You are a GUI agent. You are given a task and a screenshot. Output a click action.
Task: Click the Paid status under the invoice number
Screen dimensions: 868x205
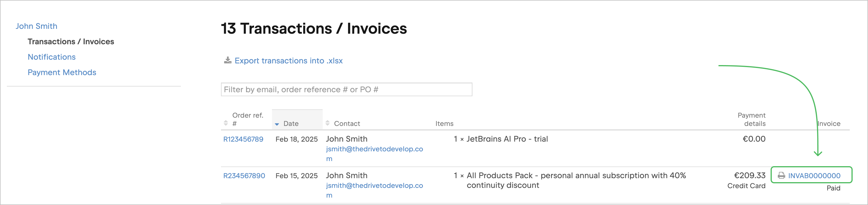click(833, 188)
